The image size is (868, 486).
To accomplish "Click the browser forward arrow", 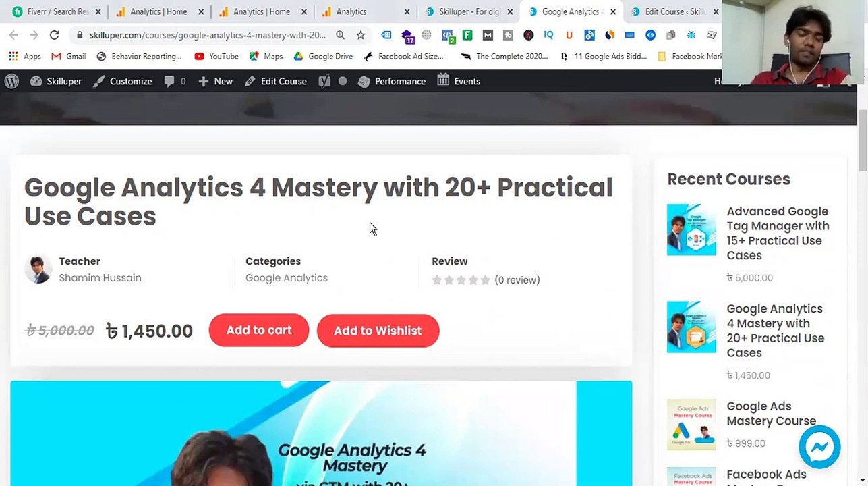I will (x=34, y=35).
